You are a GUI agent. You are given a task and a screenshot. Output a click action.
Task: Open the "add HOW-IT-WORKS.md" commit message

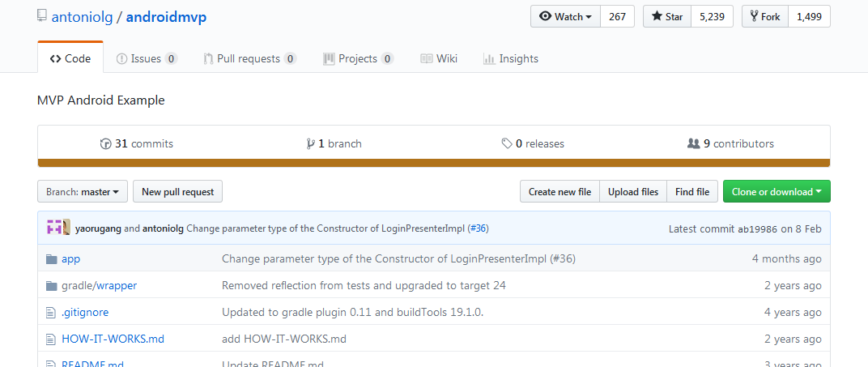click(284, 338)
